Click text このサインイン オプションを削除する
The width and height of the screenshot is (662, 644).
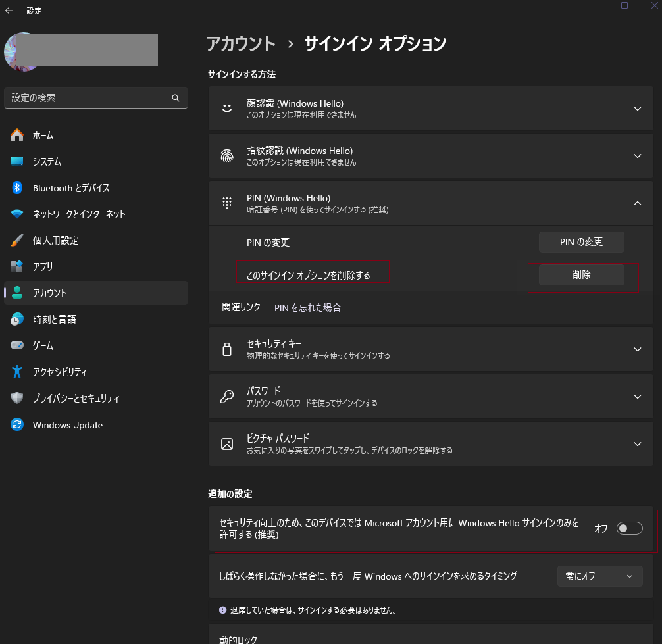click(308, 275)
